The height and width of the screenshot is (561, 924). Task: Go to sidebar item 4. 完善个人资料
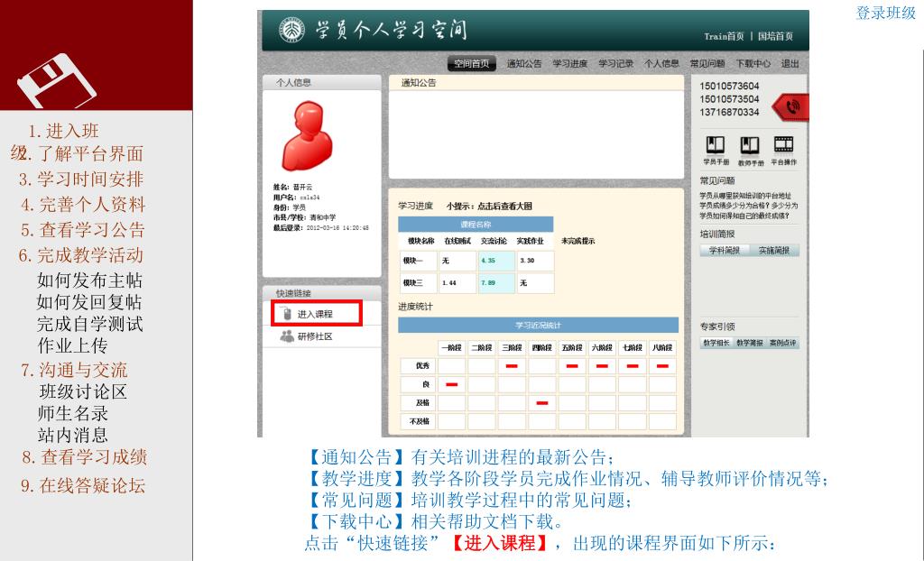point(83,205)
